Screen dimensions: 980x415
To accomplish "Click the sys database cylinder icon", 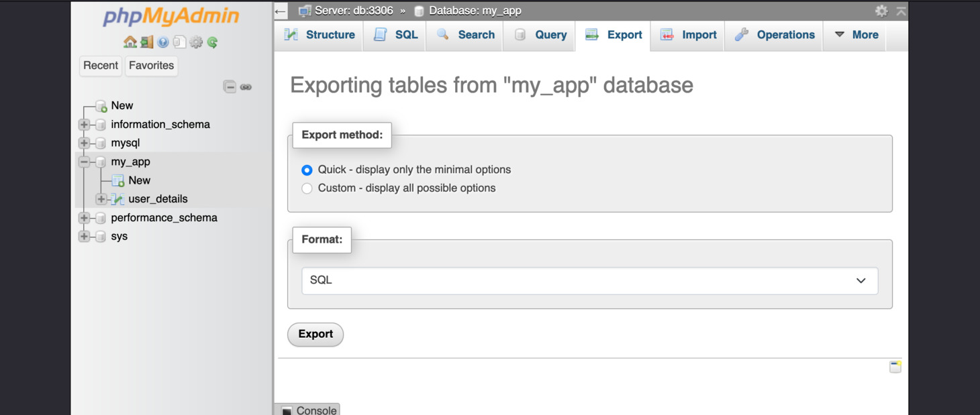I will pos(101,237).
